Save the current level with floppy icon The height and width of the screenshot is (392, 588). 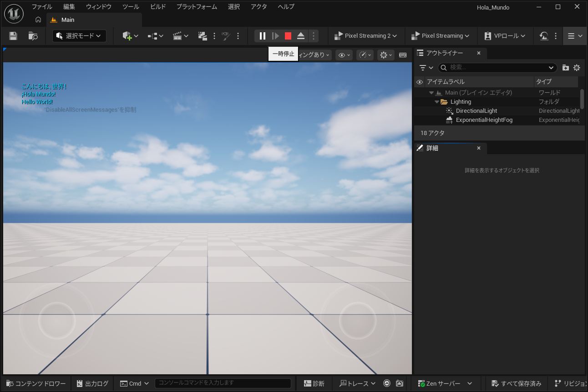[x=13, y=36]
